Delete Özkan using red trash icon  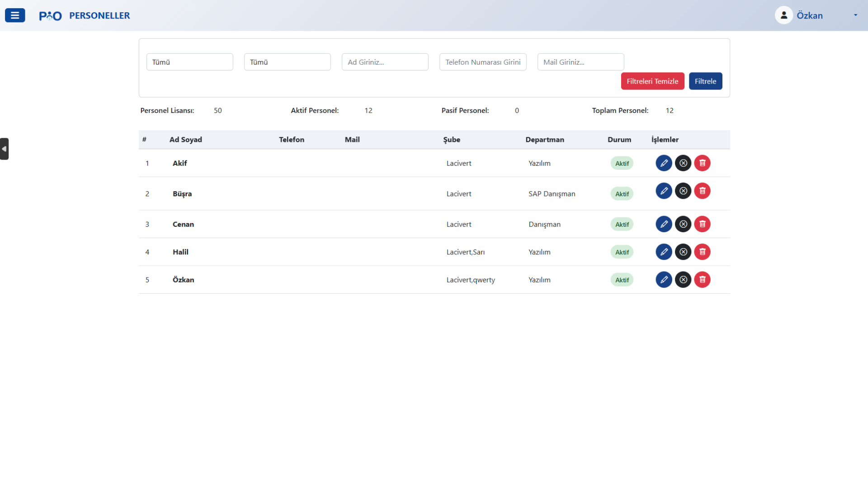click(x=703, y=280)
